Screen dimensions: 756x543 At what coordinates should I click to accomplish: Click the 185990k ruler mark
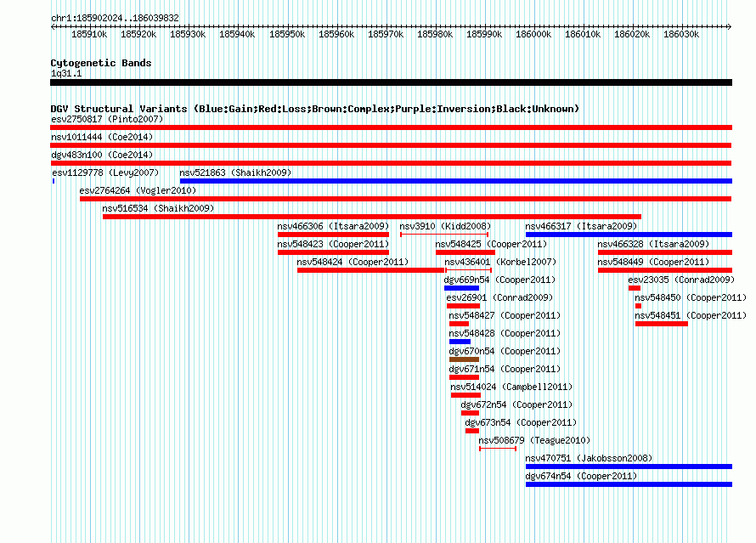(484, 34)
